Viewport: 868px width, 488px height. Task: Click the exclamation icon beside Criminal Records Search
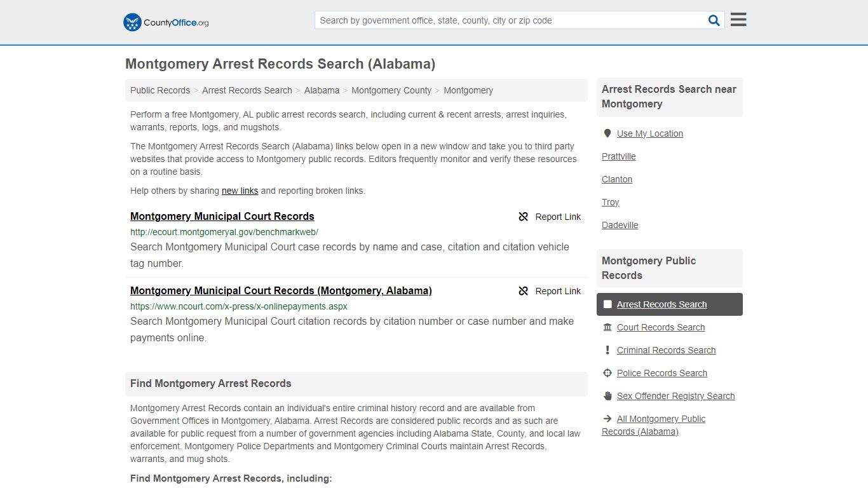tap(607, 350)
